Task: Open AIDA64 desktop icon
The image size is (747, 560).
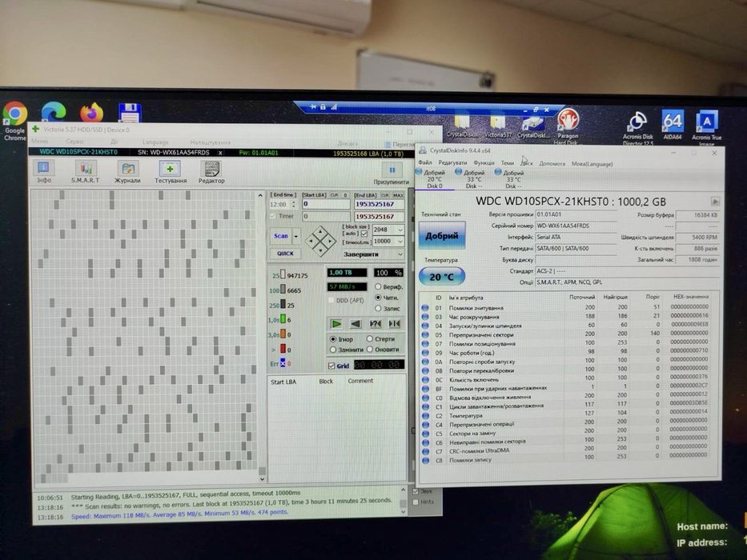Action: tap(673, 125)
